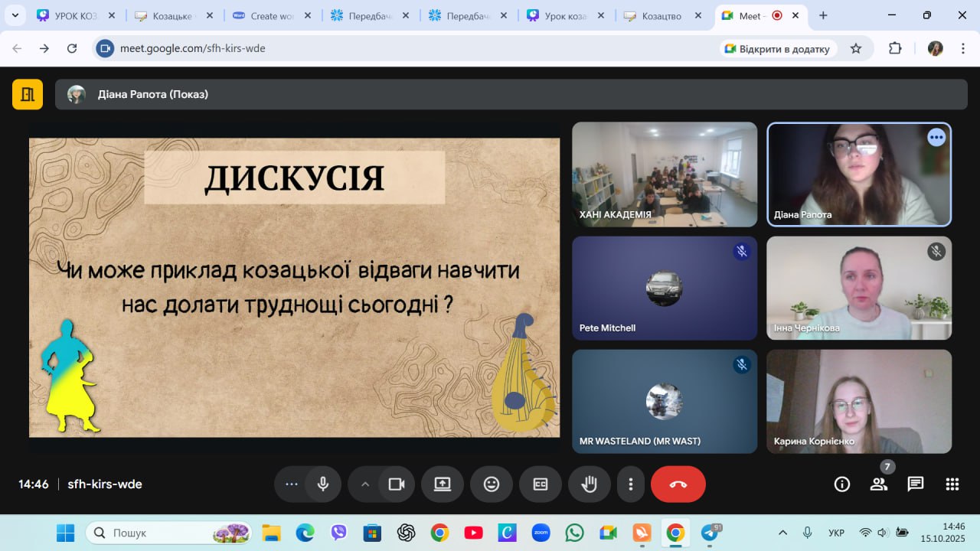
Task: Click the ХАНІ АКАДЕМІЯ video tile
Action: 664,174
